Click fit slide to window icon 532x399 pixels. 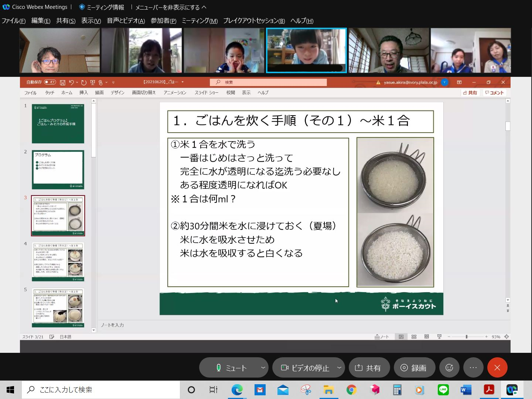coord(507,337)
